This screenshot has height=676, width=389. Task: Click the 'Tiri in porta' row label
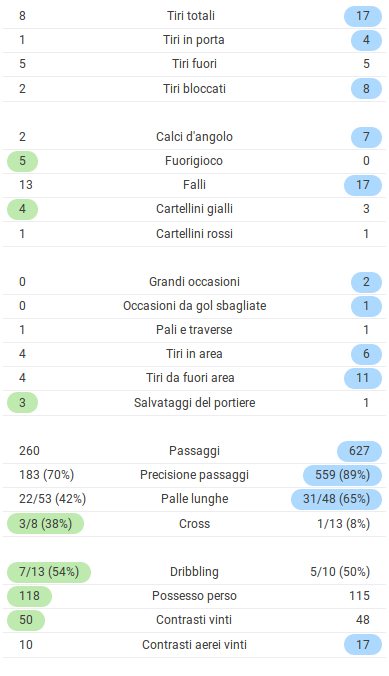[x=194, y=40]
